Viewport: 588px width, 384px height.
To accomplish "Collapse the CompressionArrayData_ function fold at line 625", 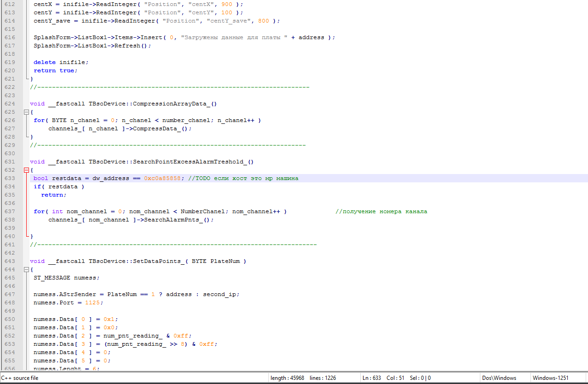I will click(x=26, y=112).
